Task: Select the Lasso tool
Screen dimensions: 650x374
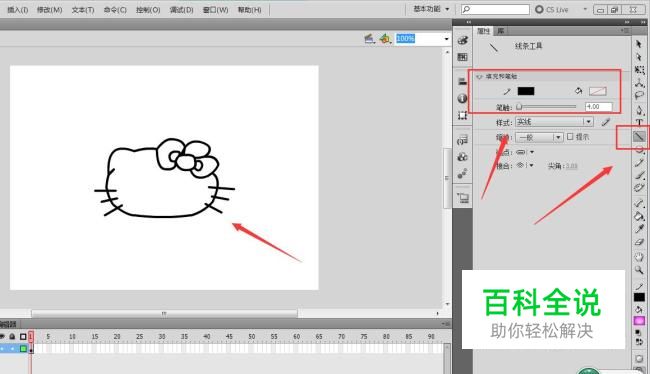Action: pyautogui.click(x=639, y=95)
